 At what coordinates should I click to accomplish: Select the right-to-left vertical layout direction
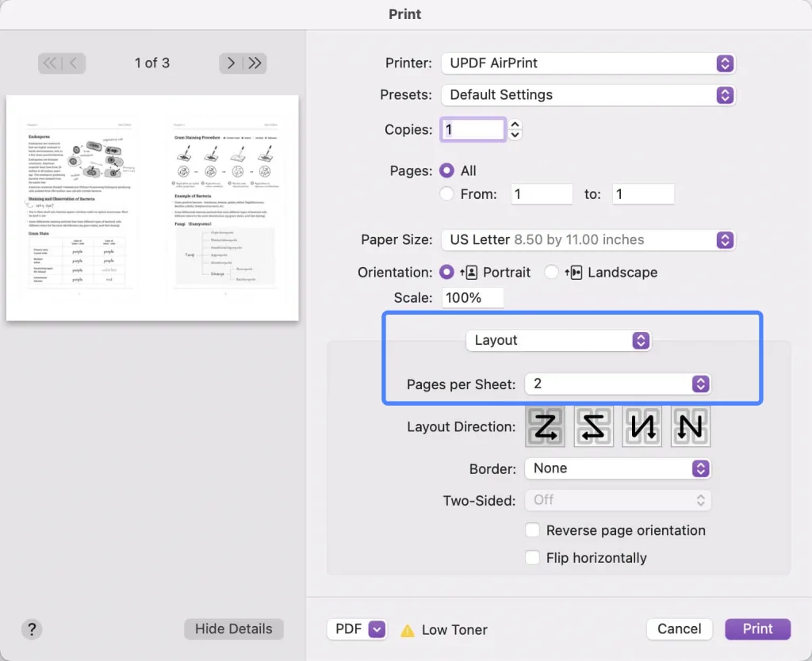pos(642,426)
